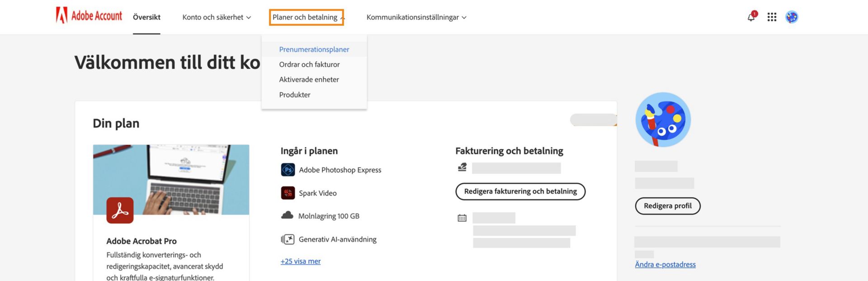
Task: Click the Generativ AI-användning icon
Action: [288, 239]
